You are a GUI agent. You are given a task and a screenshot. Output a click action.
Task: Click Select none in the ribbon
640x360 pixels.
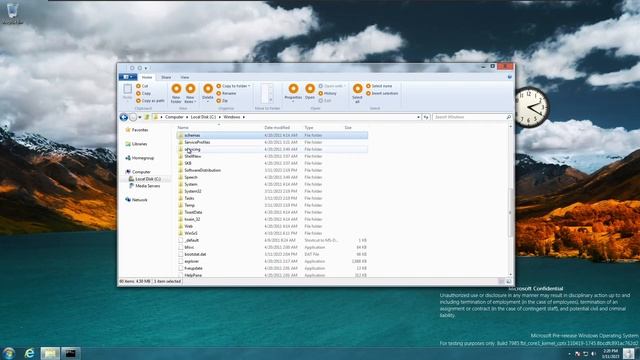click(x=379, y=86)
